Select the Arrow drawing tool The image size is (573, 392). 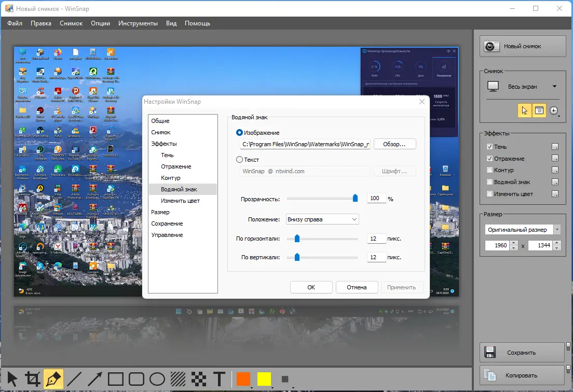(x=94, y=379)
